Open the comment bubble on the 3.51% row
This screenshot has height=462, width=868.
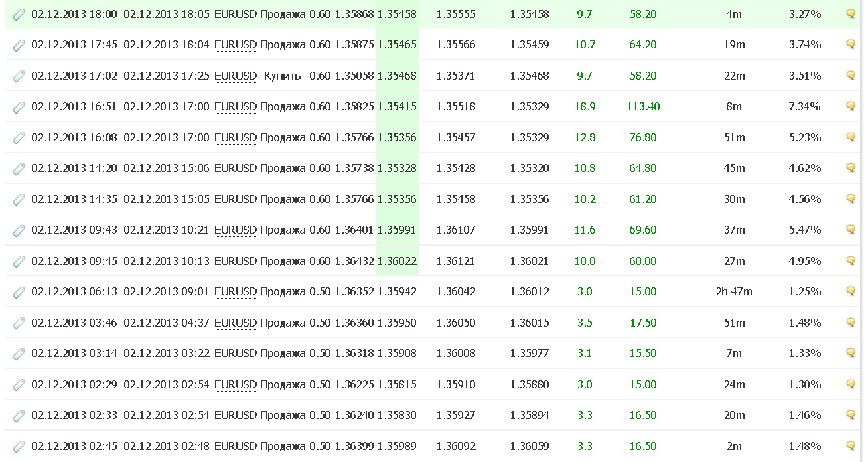[x=851, y=75]
